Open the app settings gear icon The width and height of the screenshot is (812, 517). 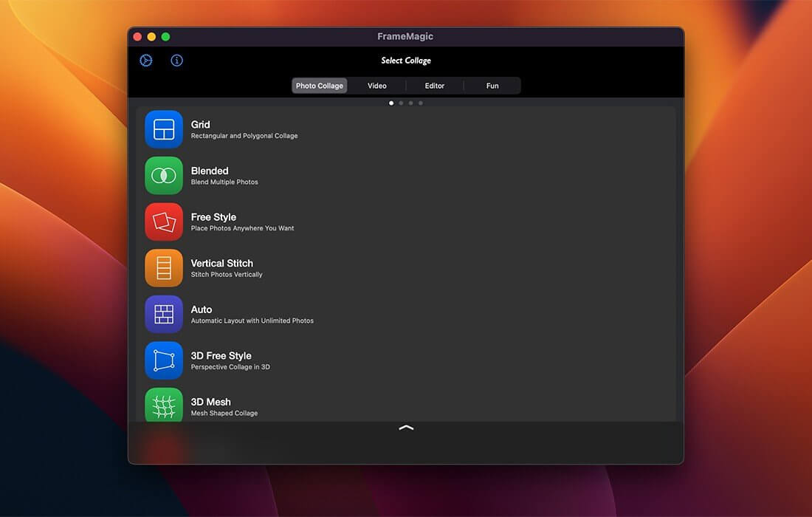click(145, 60)
